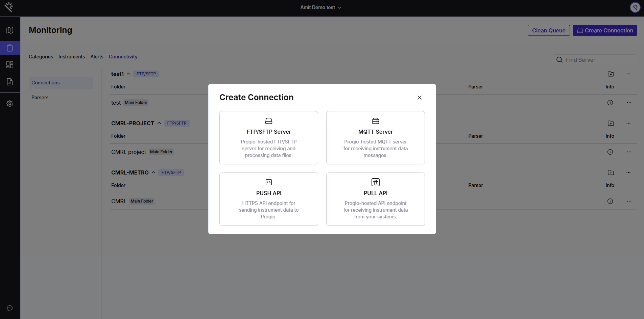The height and width of the screenshot is (319, 644).
Task: Choose the PUSH API connection card
Action: click(269, 199)
